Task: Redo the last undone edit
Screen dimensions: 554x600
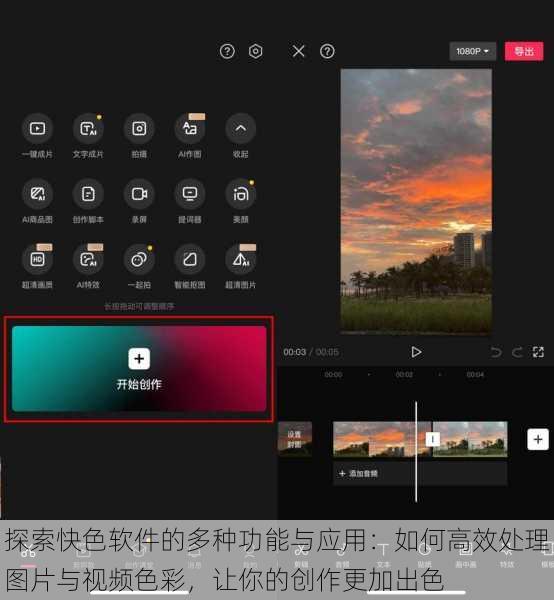Action: [x=517, y=352]
